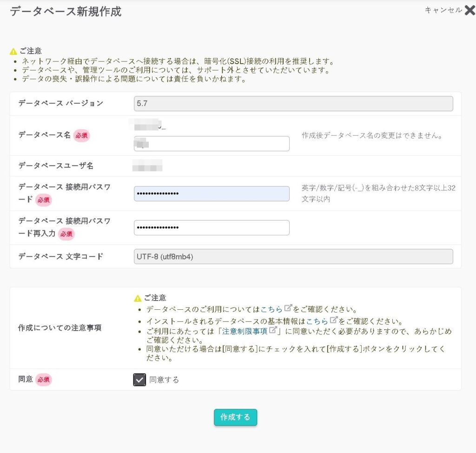Focus the データベース名 input field
The width and height of the screenshot is (476, 453).
212,144
